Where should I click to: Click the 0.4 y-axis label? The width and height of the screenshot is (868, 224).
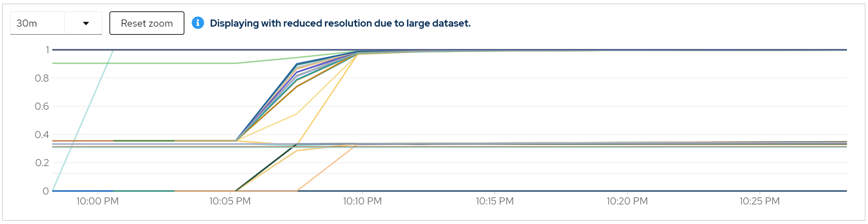tap(42, 135)
